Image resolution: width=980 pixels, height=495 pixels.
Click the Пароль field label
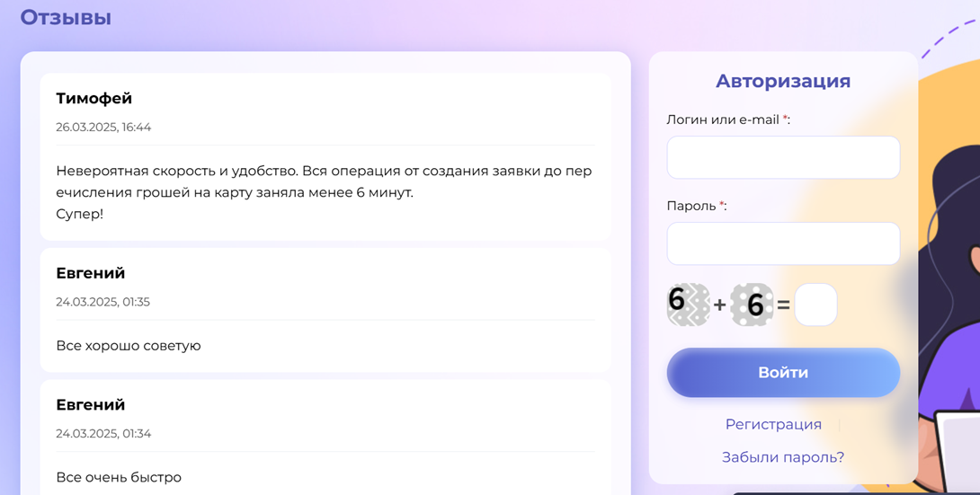(x=690, y=206)
